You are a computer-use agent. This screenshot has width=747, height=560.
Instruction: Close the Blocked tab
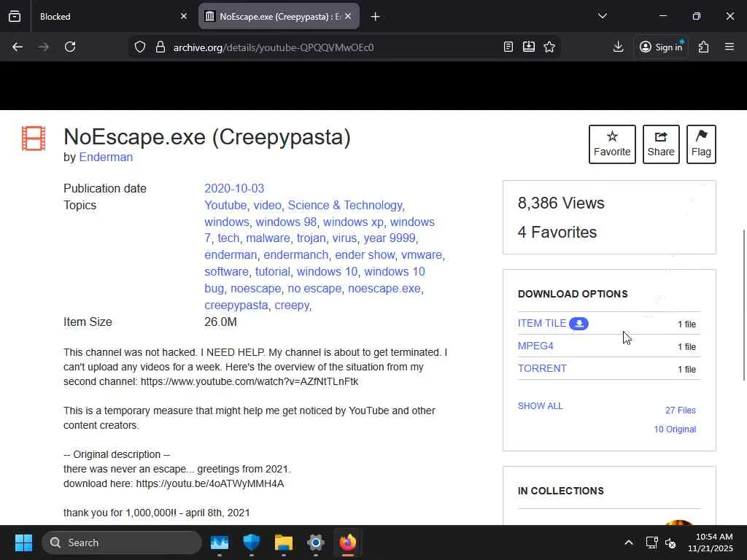point(184,16)
